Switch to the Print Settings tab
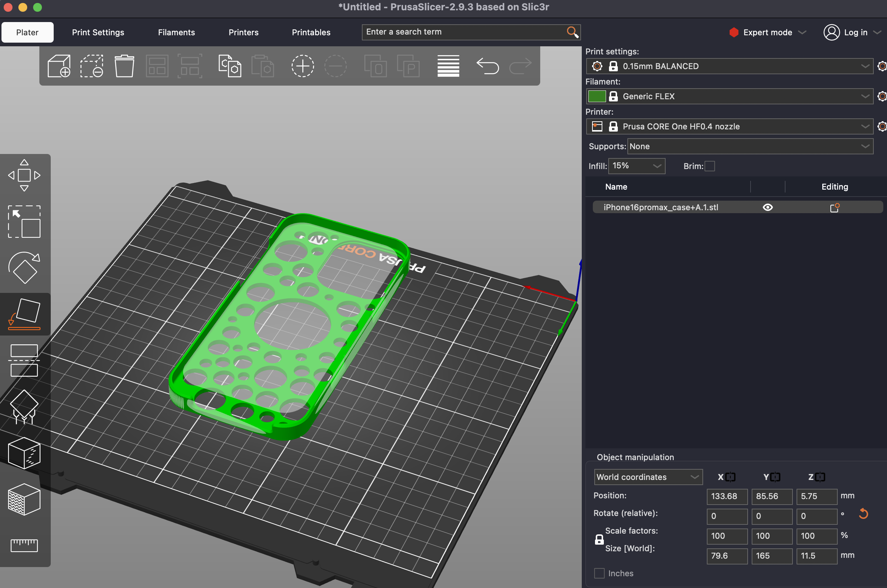The image size is (887, 588). [98, 32]
